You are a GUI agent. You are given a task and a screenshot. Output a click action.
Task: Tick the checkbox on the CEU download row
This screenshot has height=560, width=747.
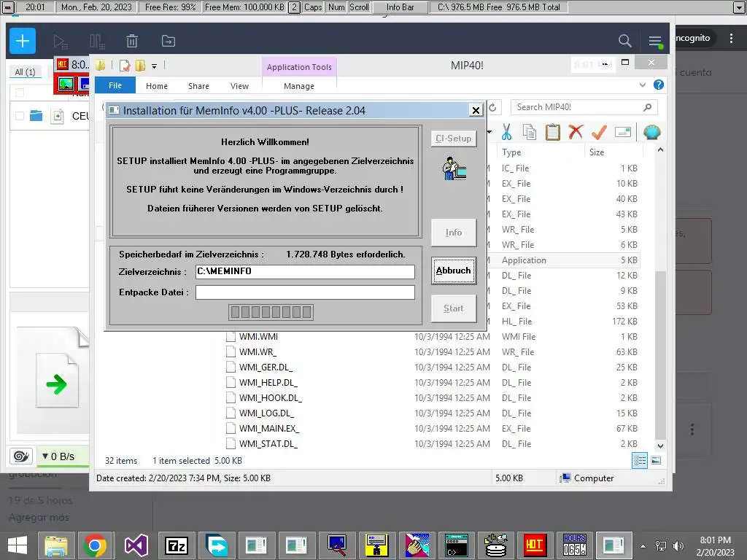(20, 116)
